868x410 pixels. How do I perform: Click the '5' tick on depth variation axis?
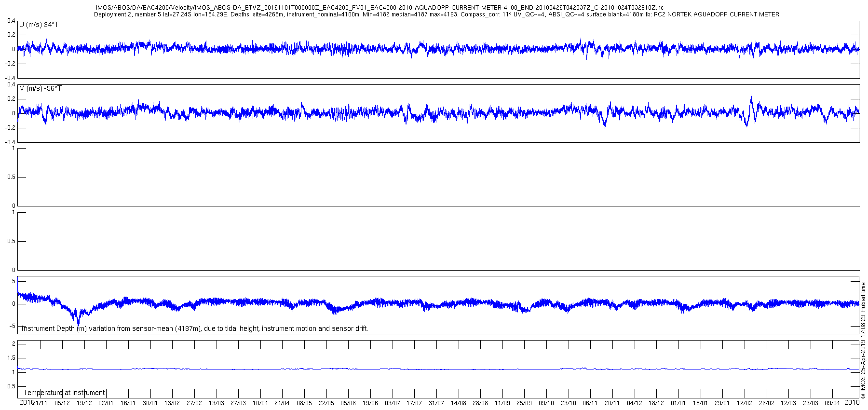point(14,281)
